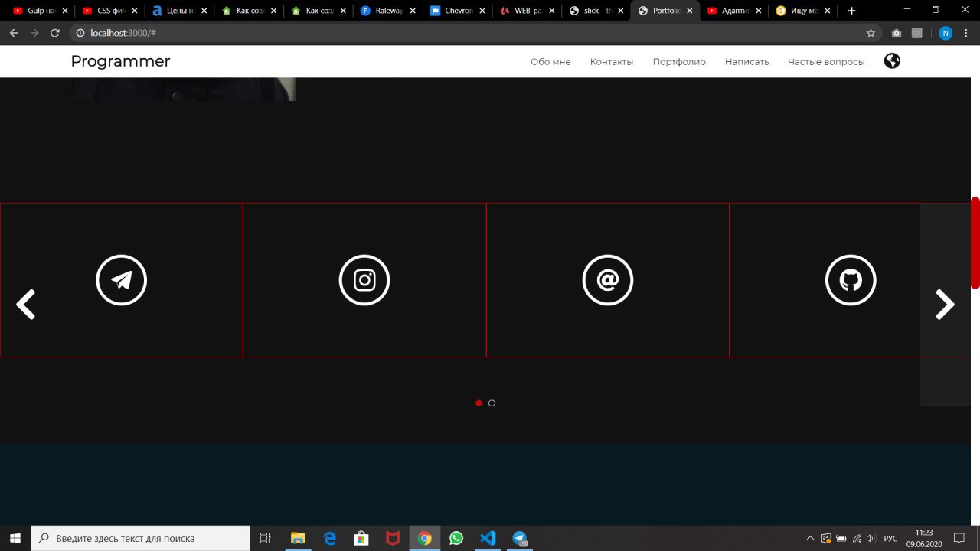Open File Explorer from the taskbar
The image size is (980, 551).
point(298,538)
